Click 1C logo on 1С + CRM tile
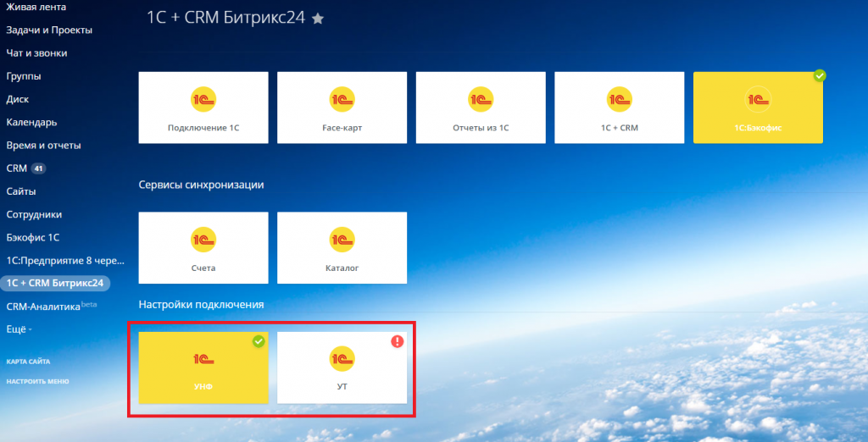Viewport: 868px width, 442px height. [x=620, y=100]
